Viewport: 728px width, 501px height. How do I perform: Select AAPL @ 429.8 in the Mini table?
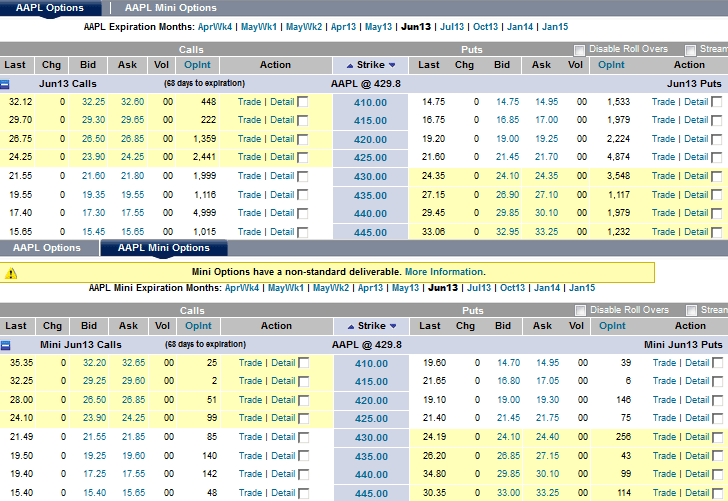click(x=367, y=345)
